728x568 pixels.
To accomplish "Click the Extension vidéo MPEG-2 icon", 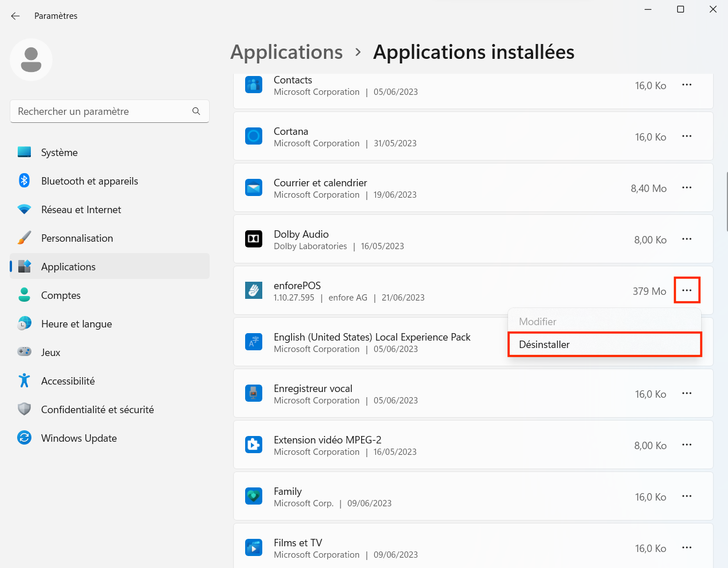I will tap(254, 445).
